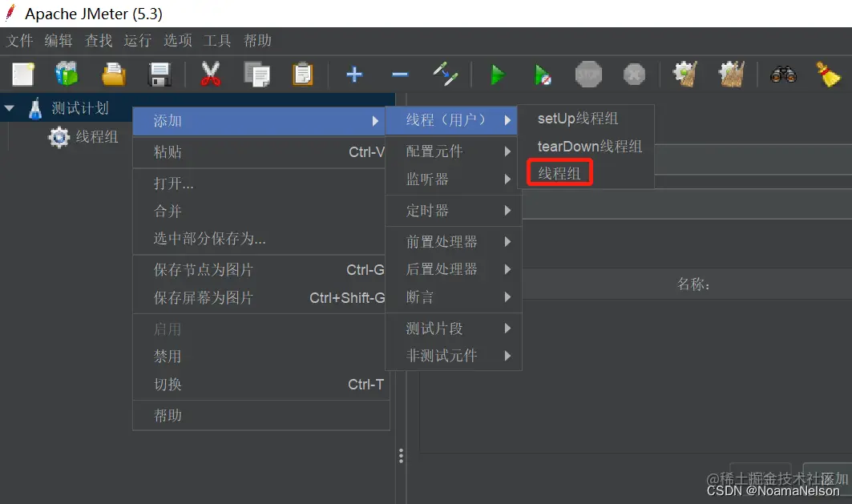Open the Templates dialog
This screenshot has width=852, height=504.
pyautogui.click(x=67, y=74)
